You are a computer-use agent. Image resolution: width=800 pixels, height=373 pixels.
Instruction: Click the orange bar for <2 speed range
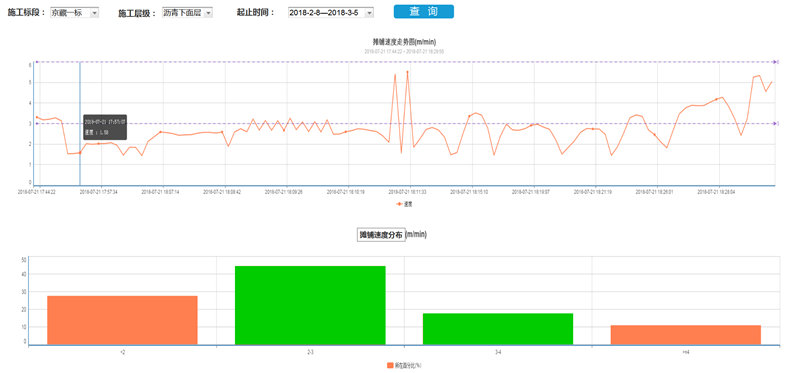click(x=122, y=320)
